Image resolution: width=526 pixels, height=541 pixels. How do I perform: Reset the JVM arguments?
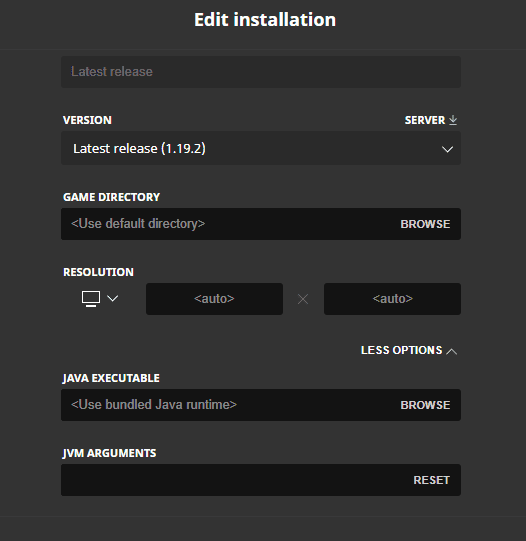point(431,480)
